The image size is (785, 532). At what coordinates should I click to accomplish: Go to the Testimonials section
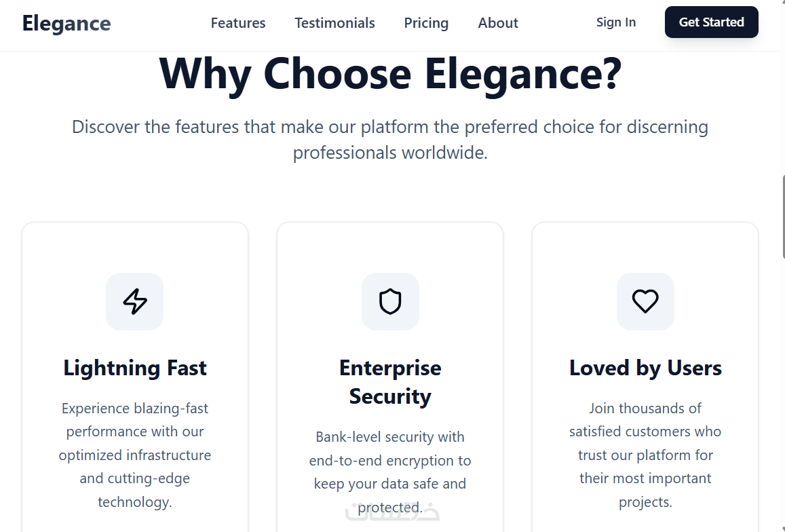click(334, 23)
